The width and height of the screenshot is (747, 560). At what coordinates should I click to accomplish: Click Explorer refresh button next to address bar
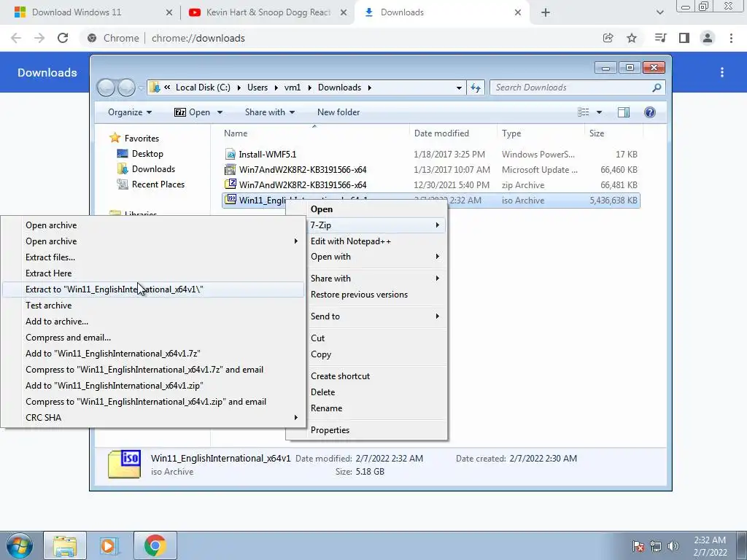coord(476,87)
